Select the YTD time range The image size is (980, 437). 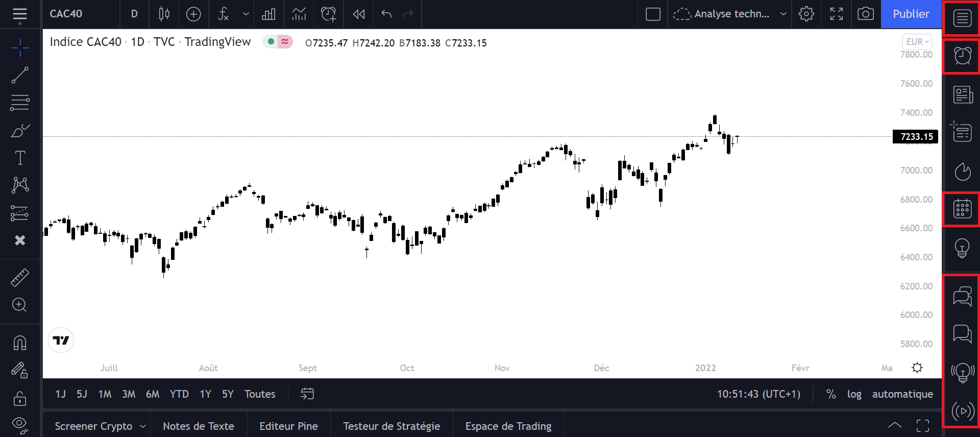point(179,394)
